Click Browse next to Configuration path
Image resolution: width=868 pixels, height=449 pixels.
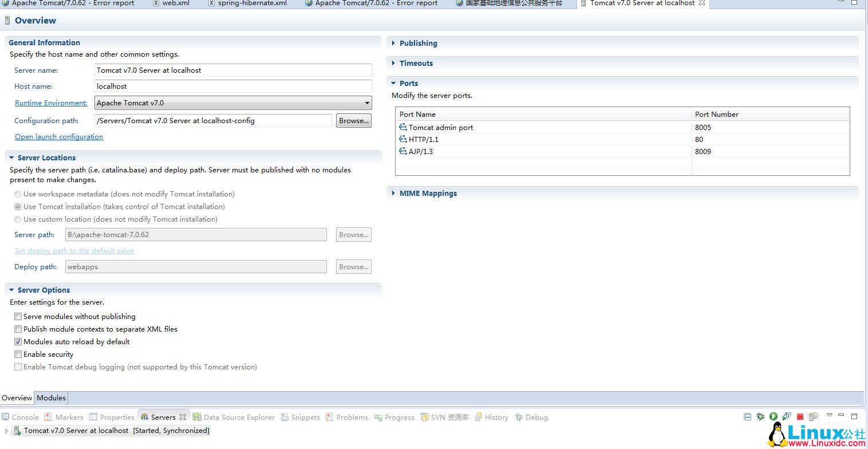click(353, 121)
